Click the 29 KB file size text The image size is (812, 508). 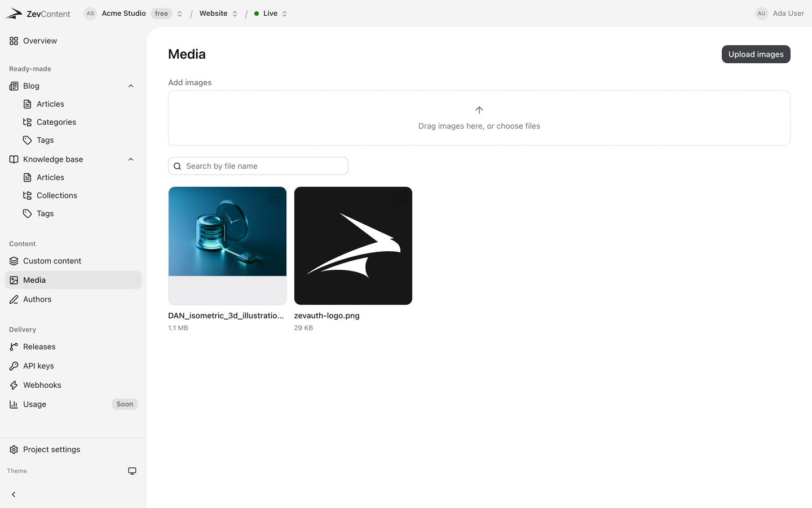click(x=303, y=328)
